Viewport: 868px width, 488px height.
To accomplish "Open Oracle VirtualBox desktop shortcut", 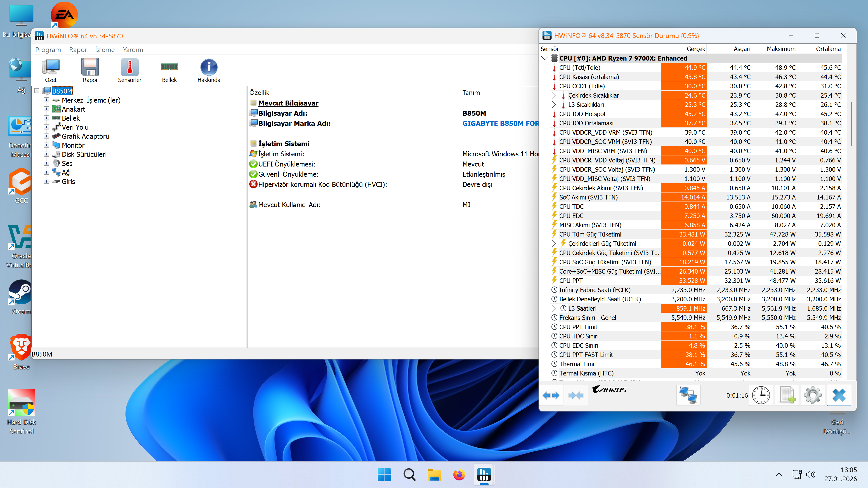I will pos(19,247).
